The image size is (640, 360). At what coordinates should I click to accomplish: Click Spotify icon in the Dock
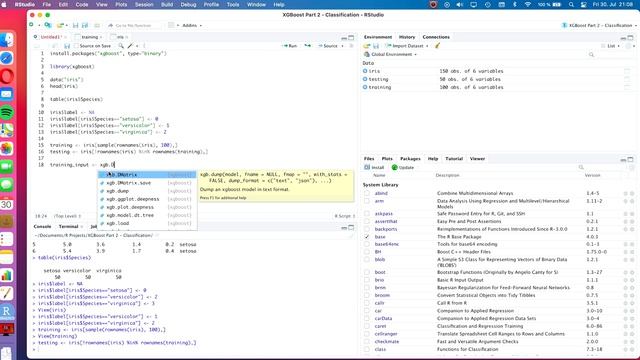7,112
